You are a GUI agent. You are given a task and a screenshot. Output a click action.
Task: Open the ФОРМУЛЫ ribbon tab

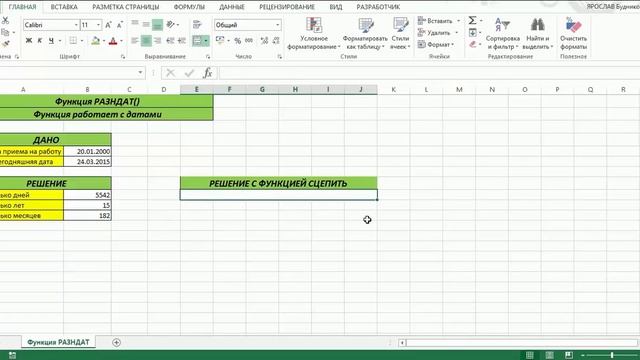[189, 7]
